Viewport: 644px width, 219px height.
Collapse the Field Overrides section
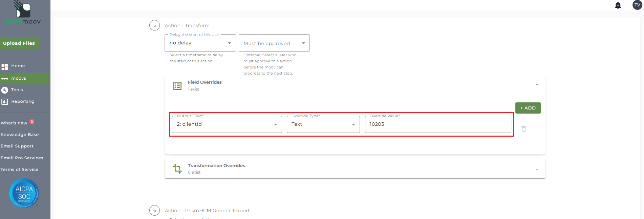point(537,85)
